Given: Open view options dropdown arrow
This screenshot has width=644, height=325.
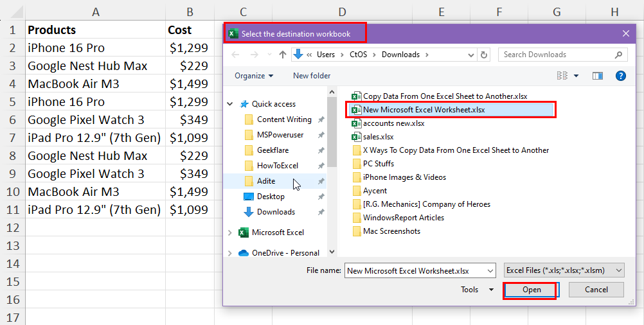Looking at the screenshot, I should 576,76.
